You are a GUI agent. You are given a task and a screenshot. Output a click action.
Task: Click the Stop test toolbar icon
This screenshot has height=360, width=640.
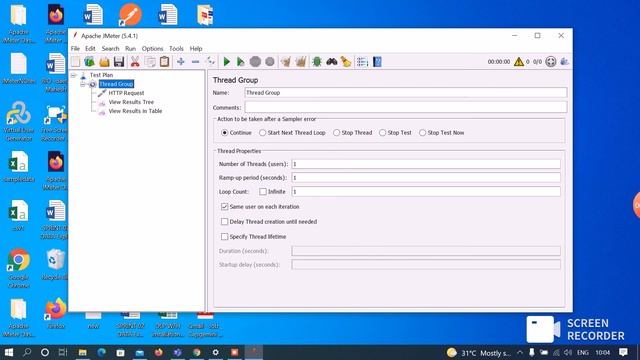pos(255,62)
